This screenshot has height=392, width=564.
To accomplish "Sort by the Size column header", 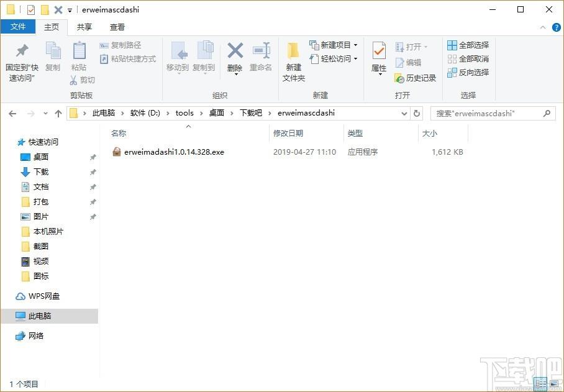I will pyautogui.click(x=443, y=133).
